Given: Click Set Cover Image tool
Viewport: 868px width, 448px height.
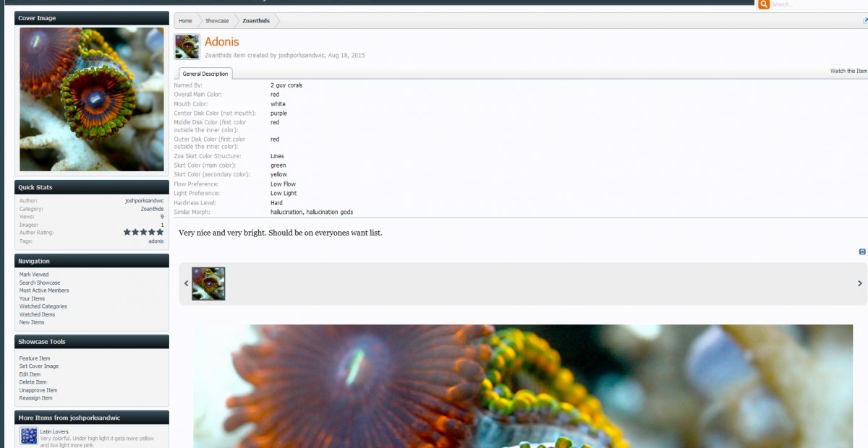Looking at the screenshot, I should point(39,366).
